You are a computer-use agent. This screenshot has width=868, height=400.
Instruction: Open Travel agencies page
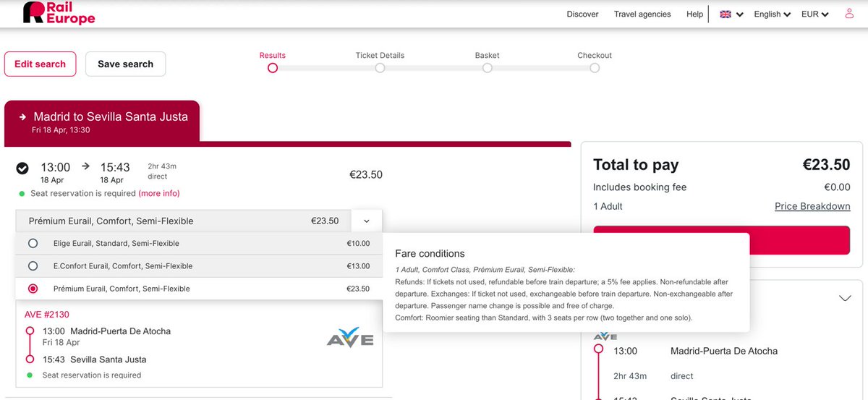[x=642, y=14]
